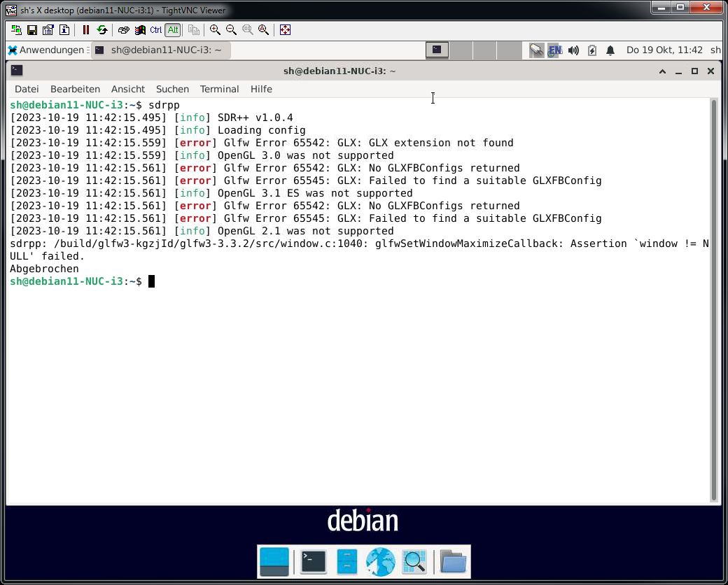Click the terminal window menu icon in title bar
Viewport: 728px width, 585px height.
tap(17, 71)
